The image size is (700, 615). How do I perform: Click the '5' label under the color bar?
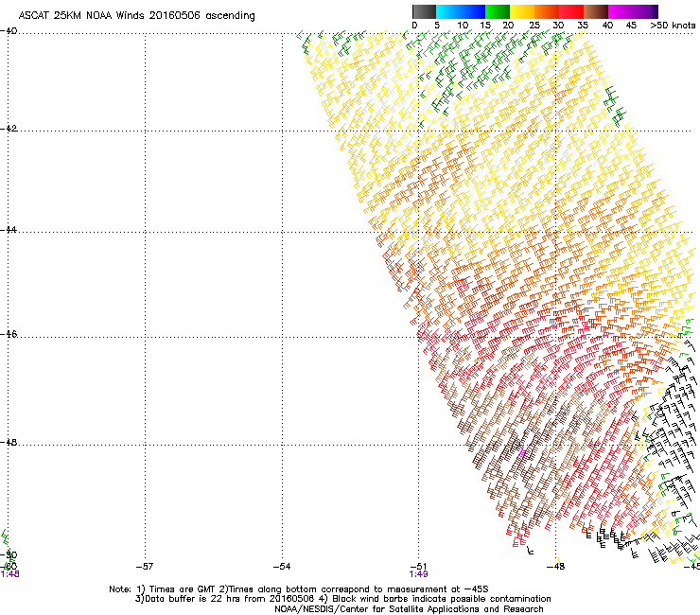point(437,26)
